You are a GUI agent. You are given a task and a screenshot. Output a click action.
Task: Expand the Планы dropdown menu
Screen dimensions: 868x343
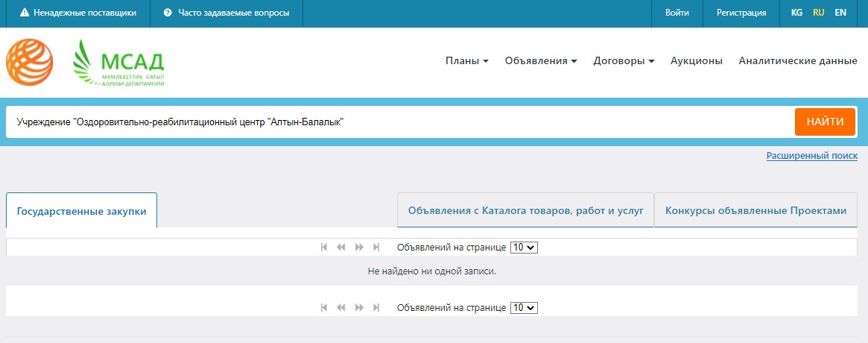click(466, 61)
